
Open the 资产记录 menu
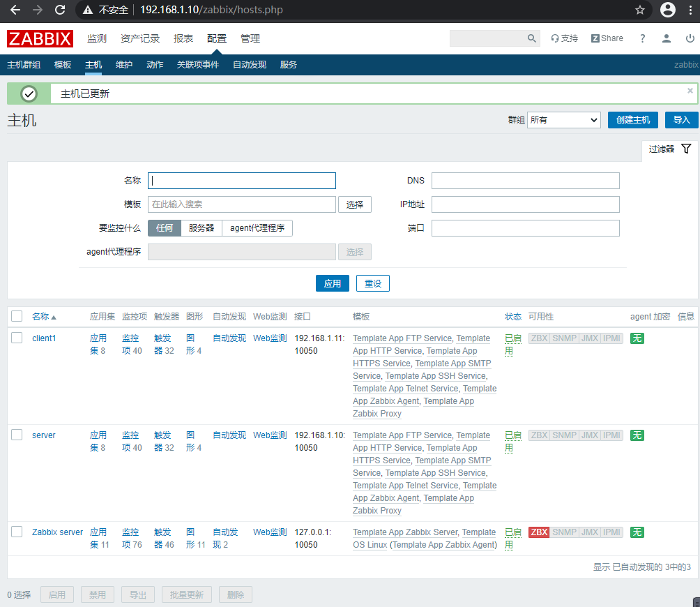(140, 38)
